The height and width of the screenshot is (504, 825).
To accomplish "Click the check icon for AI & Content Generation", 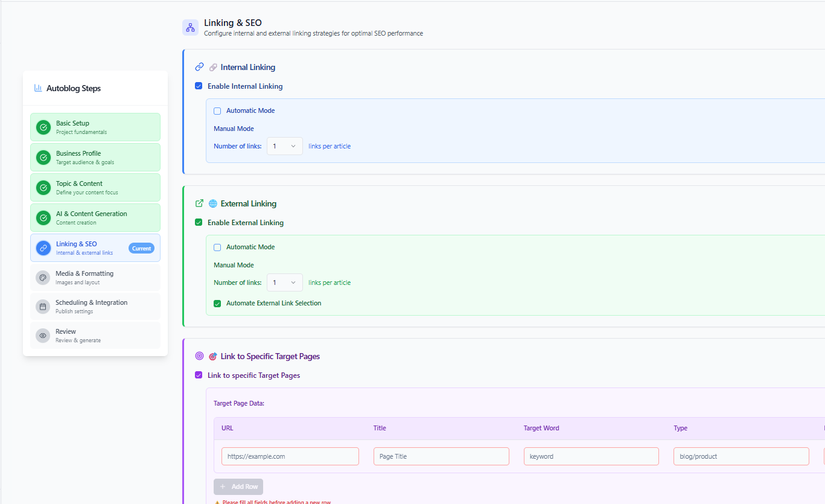I will [x=43, y=218].
